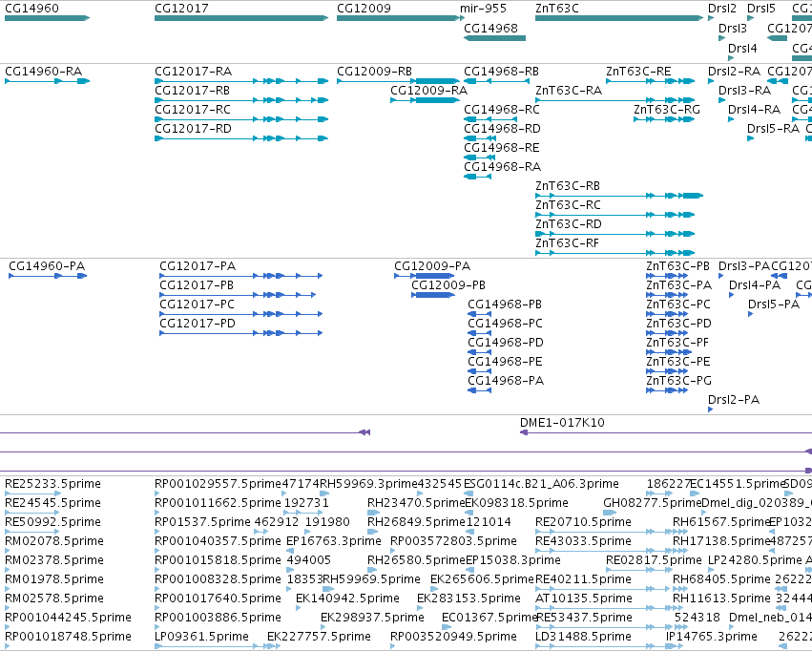Select EST RE25233.5prime
The width and height of the screenshot is (812, 651).
52,484
